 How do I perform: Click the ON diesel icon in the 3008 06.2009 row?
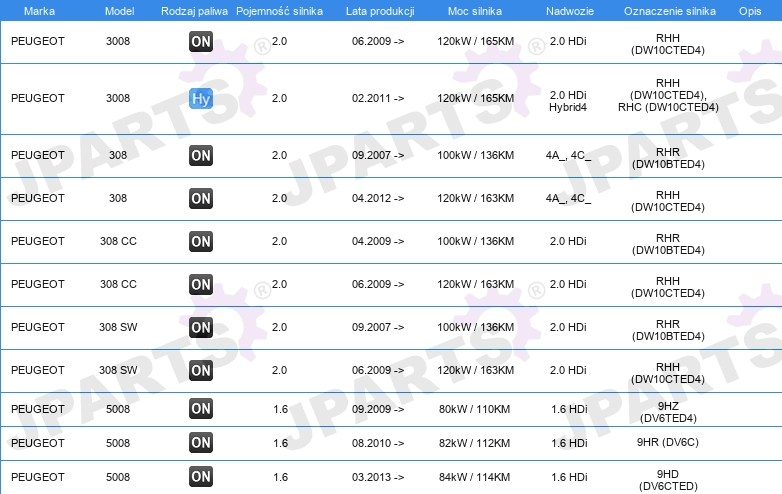click(x=201, y=41)
